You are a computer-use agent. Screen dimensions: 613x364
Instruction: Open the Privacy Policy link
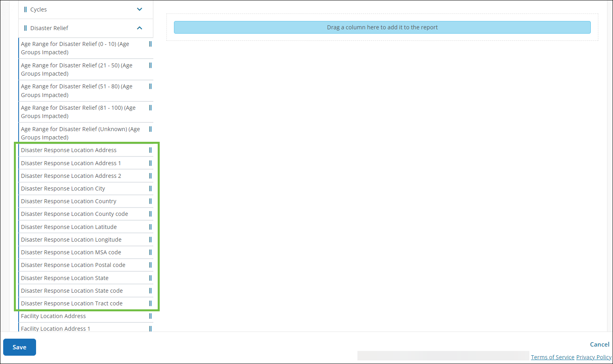pyautogui.click(x=594, y=357)
